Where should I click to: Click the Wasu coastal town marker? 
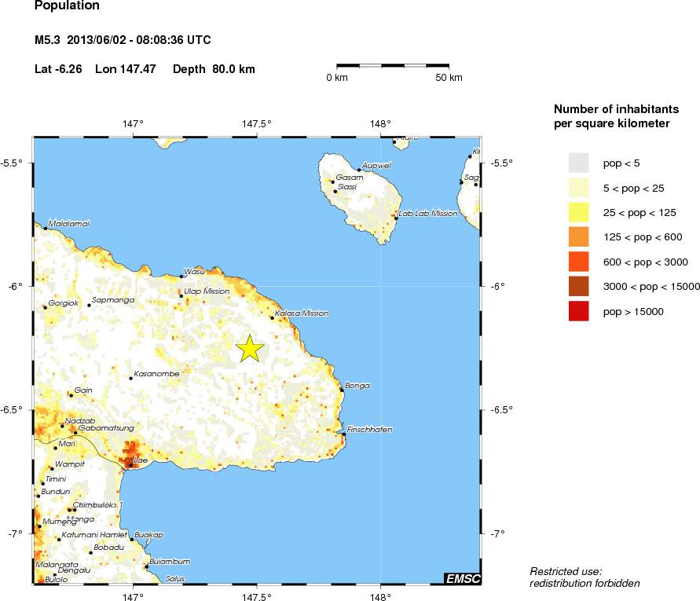(x=181, y=276)
